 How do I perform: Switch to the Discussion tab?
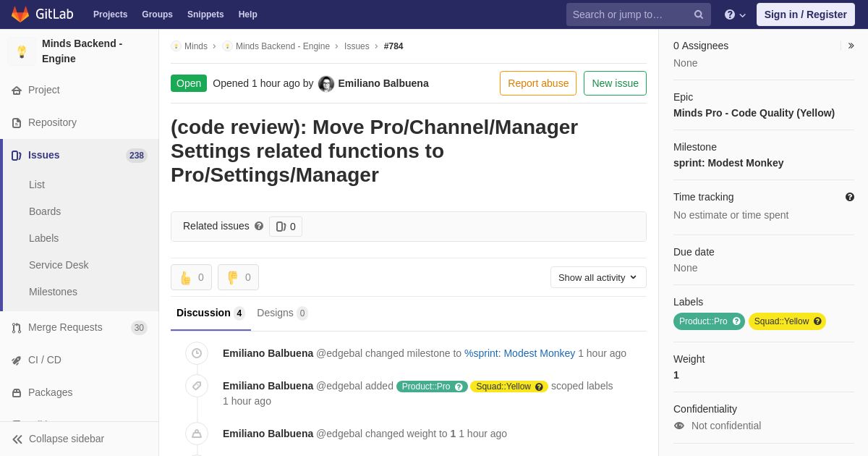(x=210, y=313)
